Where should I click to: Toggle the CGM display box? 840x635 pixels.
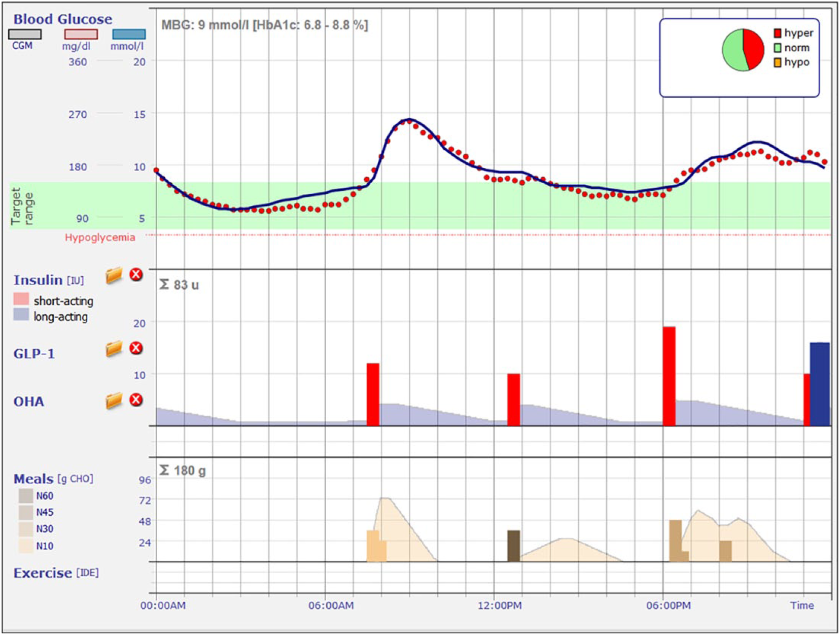click(x=25, y=34)
